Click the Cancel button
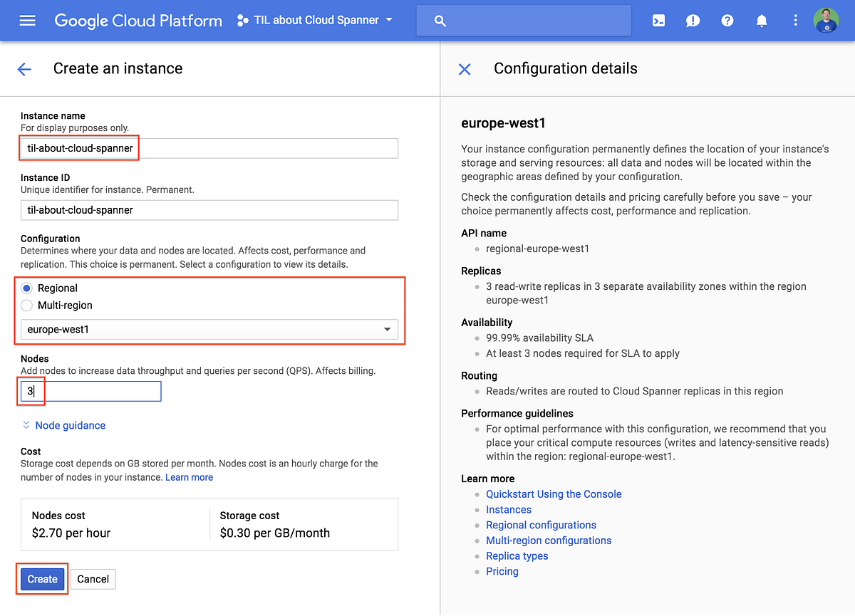The width and height of the screenshot is (855, 616). coord(93,579)
